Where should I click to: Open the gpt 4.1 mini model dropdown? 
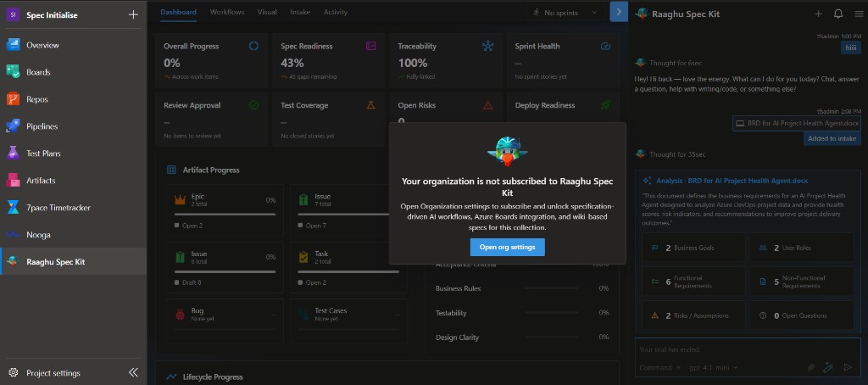click(714, 367)
